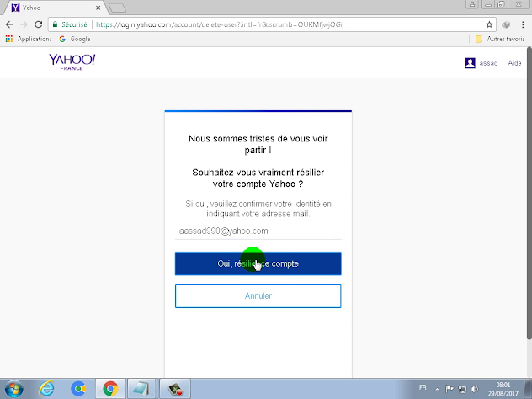Launch Internet Explorer from taskbar

pos(46,389)
